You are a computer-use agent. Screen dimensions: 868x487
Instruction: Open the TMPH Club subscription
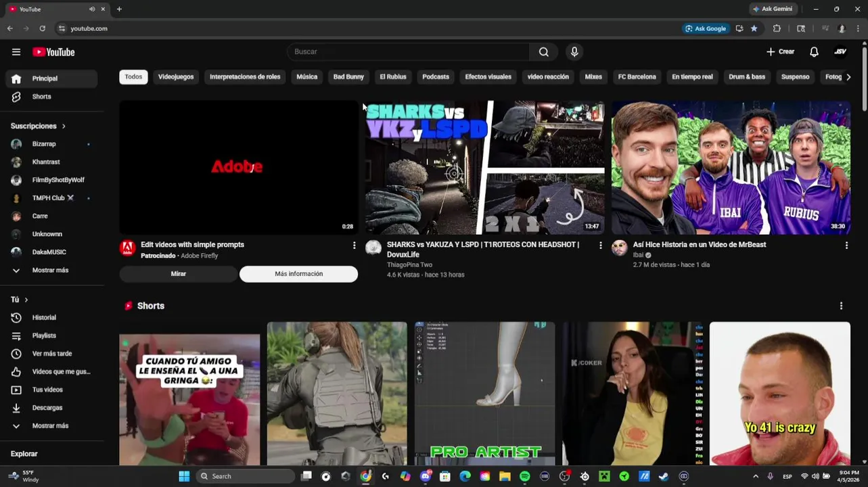pos(51,198)
